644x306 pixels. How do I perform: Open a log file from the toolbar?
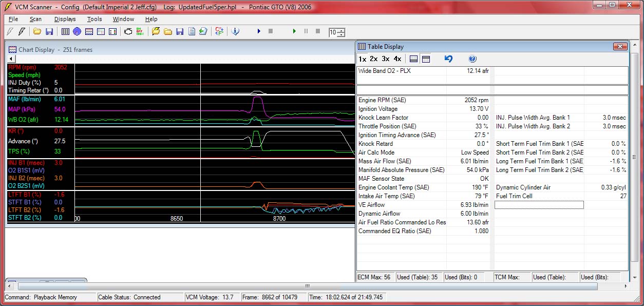click(167, 31)
